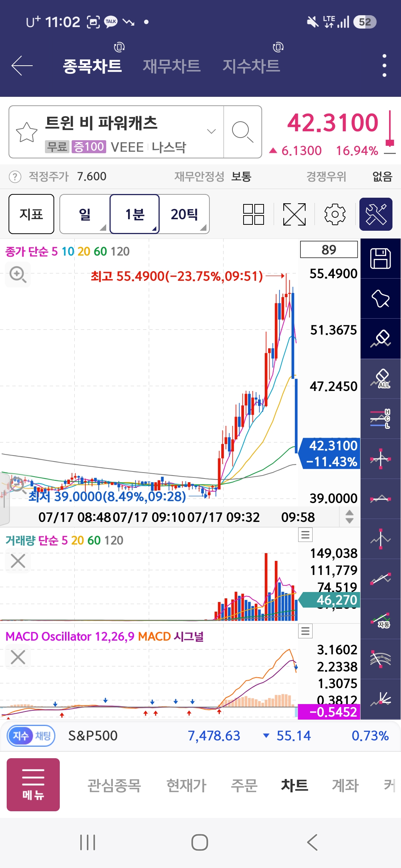Image resolution: width=401 pixels, height=868 pixels.
Task: Click the 무료 badge
Action: pyautogui.click(x=57, y=147)
